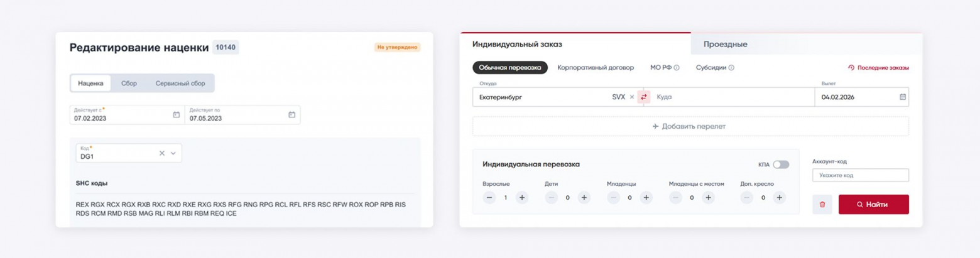Clear the Екатеринбург SVX origin
Viewport: 980px width, 258px height.
pos(632,97)
